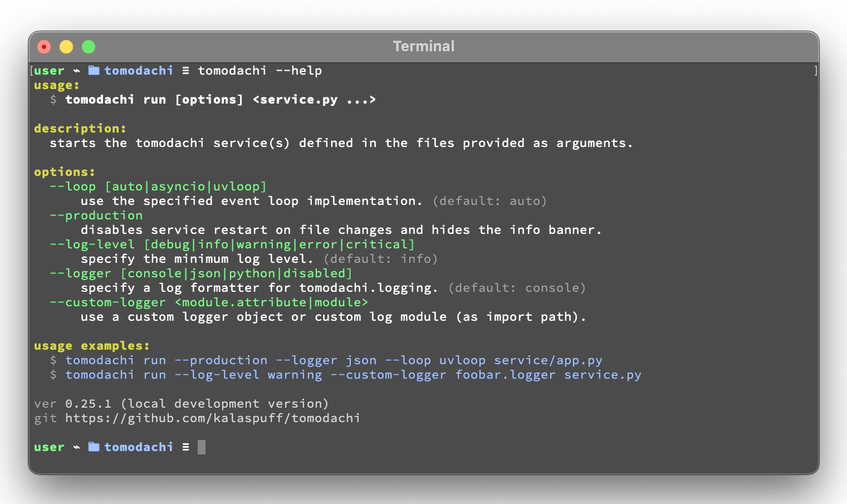Click the --log-level option flag
847x504 pixels.
[x=92, y=244]
